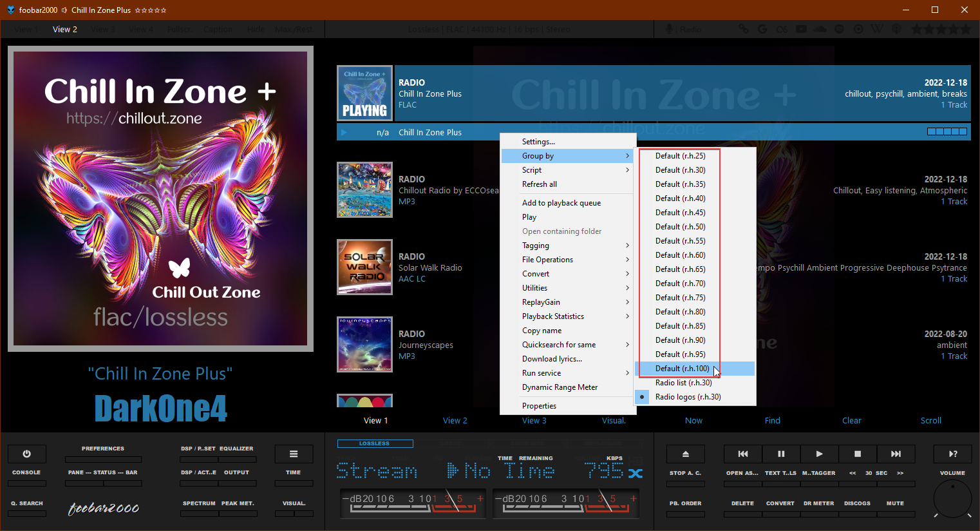Screen dimensions: 980x531
Task: Click the random playback icon
Action: pos(953,454)
